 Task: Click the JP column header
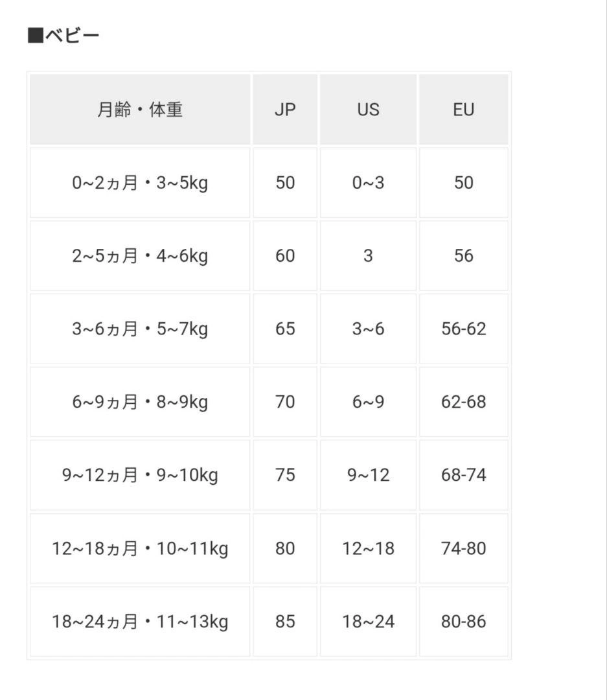285,110
